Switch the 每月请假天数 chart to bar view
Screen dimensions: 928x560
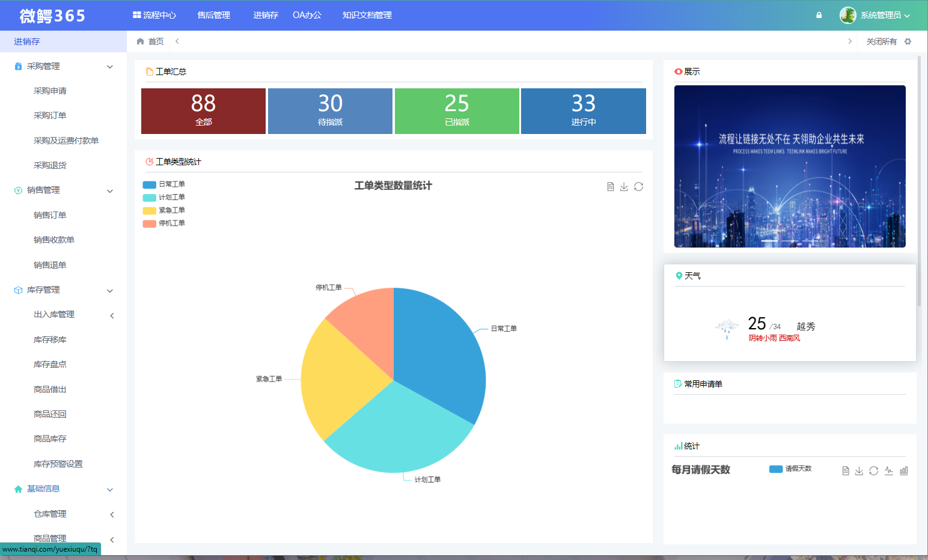pos(903,470)
